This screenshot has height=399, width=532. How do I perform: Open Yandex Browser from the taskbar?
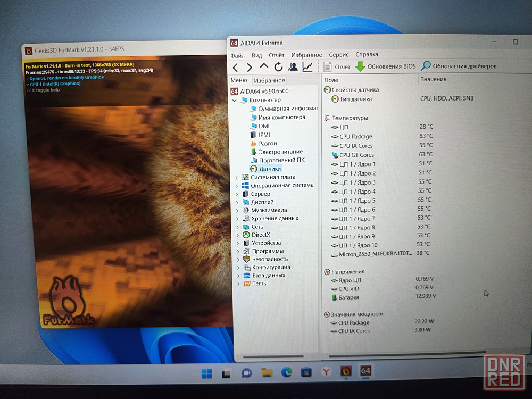326,372
